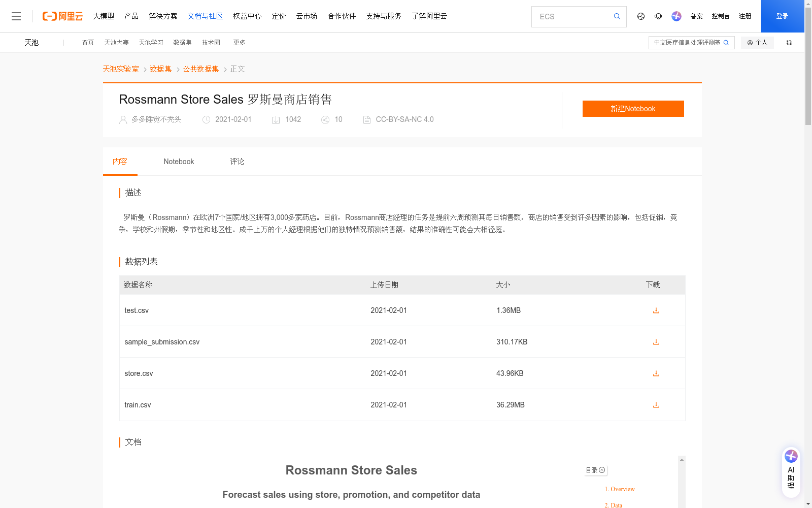Open 了解阿里云 menu item
The width and height of the screenshot is (812, 508).
point(429,16)
